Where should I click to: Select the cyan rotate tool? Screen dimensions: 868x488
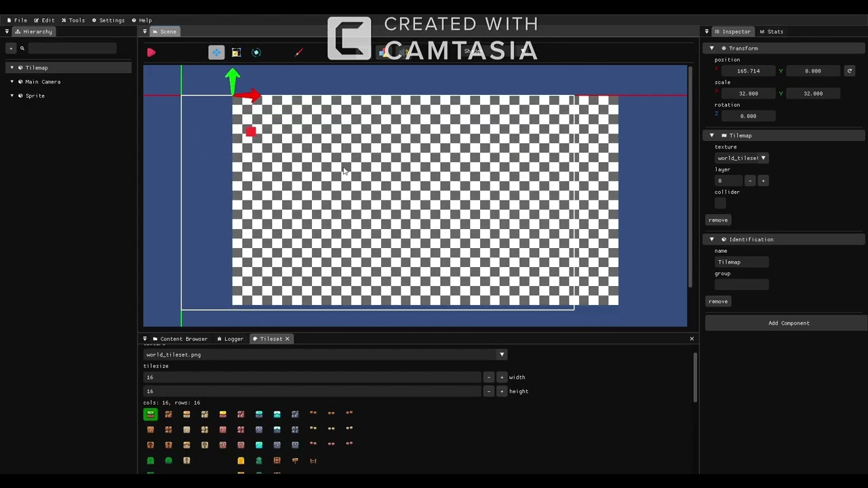click(x=256, y=52)
